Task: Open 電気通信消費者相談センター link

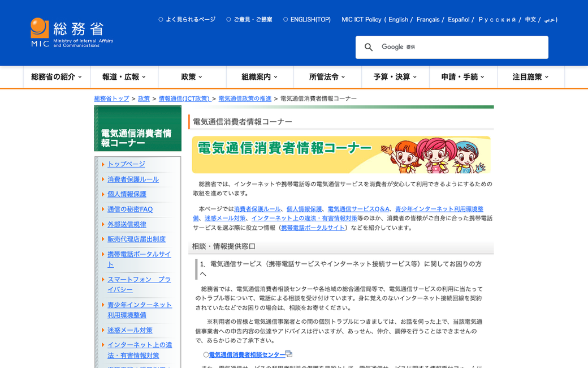Action: (247, 354)
